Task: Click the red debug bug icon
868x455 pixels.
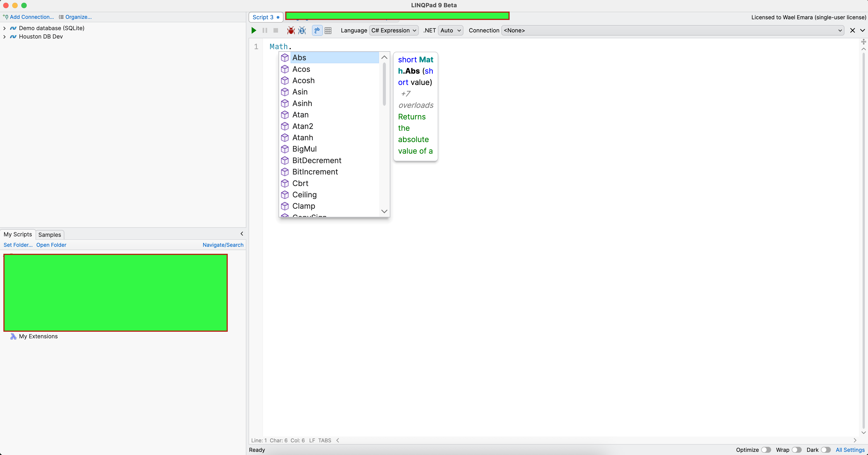Action: pos(290,30)
